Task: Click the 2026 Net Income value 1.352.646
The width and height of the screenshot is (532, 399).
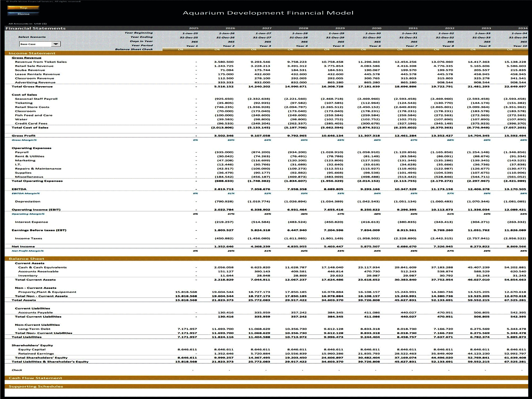Action: click(x=224, y=247)
